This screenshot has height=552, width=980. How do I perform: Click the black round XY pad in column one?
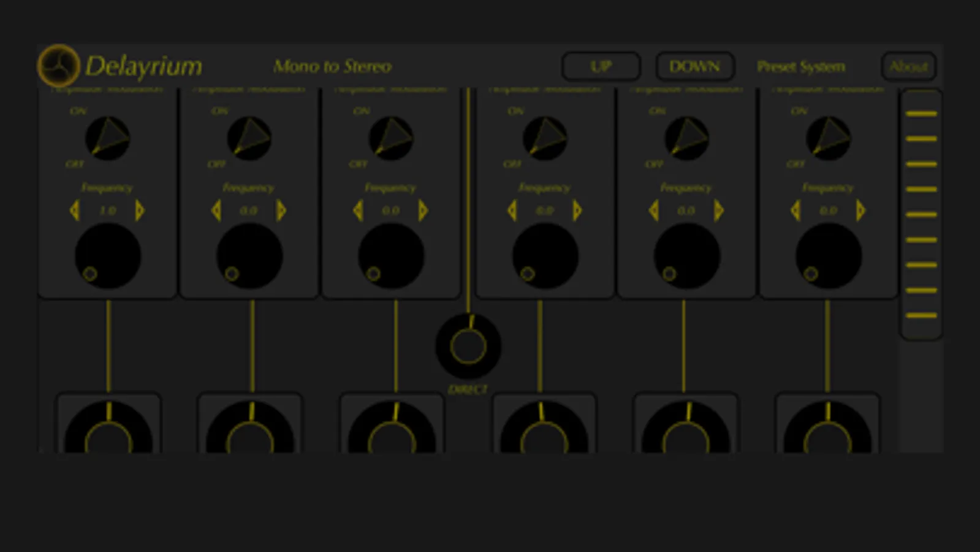(x=108, y=256)
